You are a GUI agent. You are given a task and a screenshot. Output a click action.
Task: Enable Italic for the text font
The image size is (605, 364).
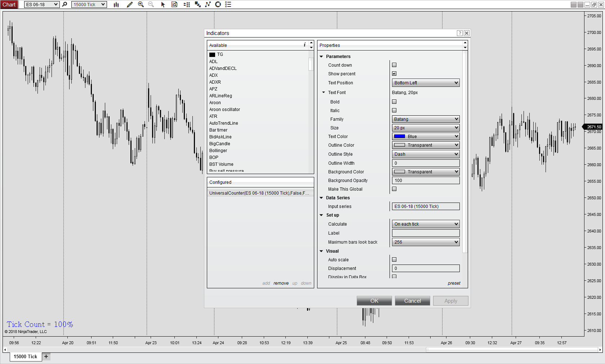click(394, 111)
